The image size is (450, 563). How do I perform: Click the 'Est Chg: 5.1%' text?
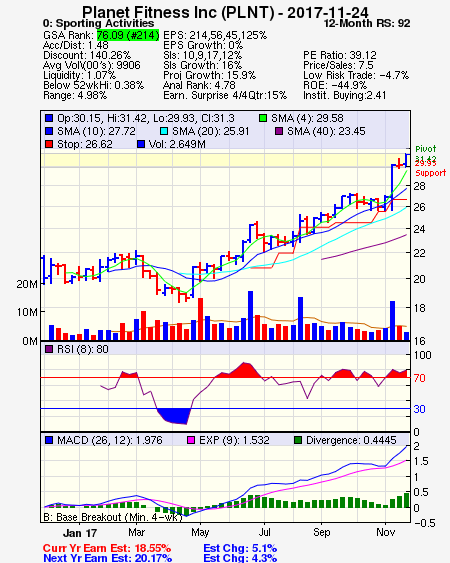pos(240,548)
